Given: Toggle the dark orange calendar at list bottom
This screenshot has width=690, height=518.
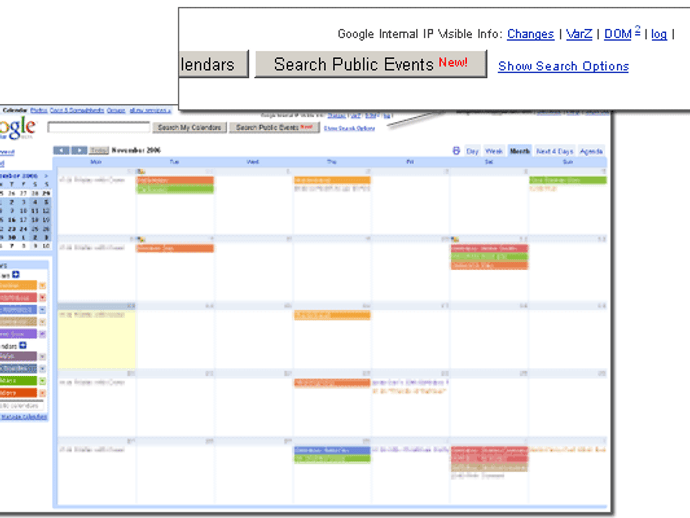Looking at the screenshot, I should tap(18, 393).
